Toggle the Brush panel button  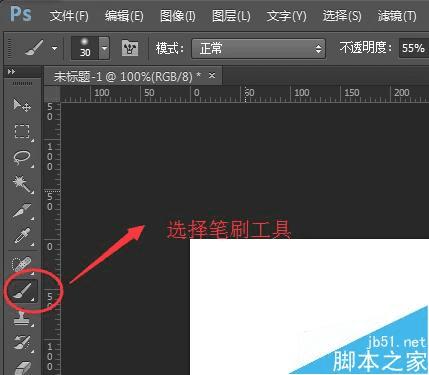click(x=130, y=48)
